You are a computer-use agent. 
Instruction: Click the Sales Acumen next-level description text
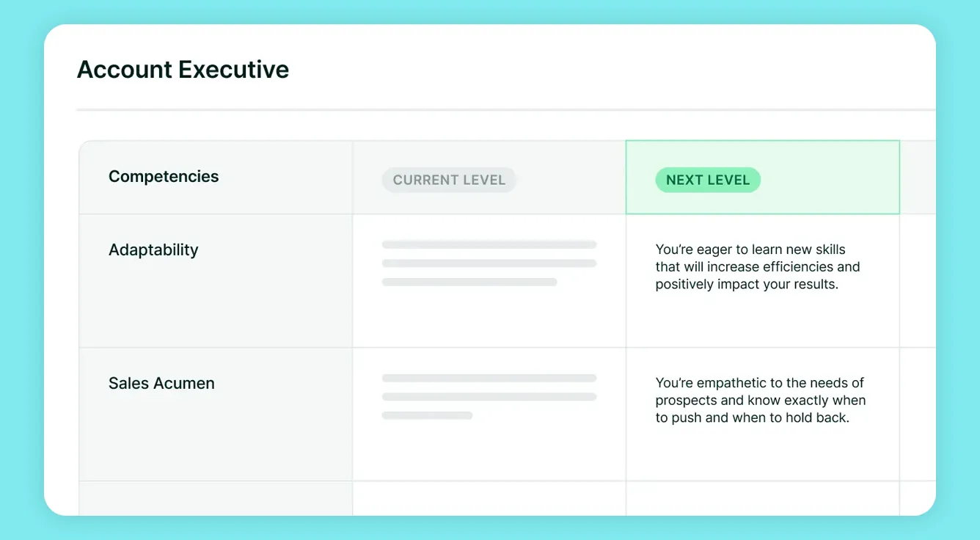[x=761, y=400]
